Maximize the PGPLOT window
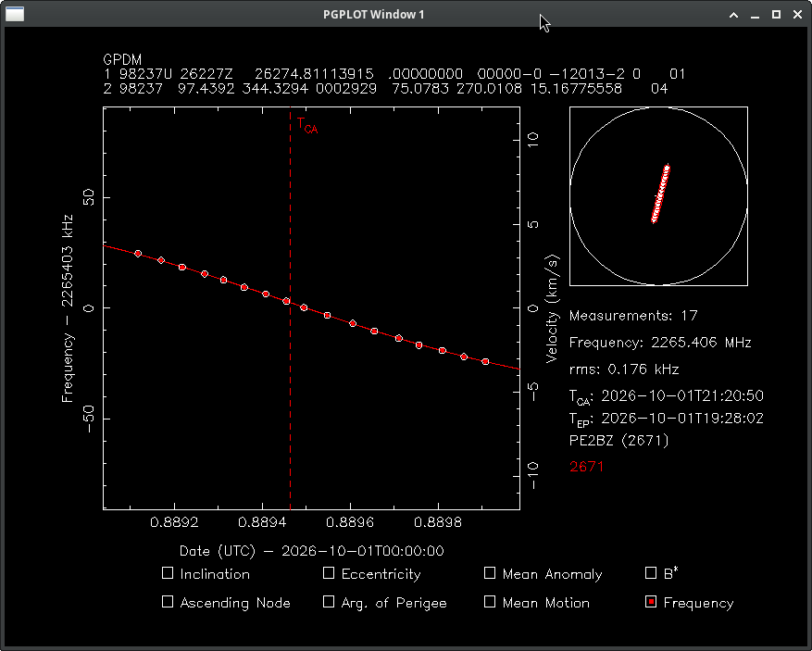The image size is (812, 651). coord(776,15)
